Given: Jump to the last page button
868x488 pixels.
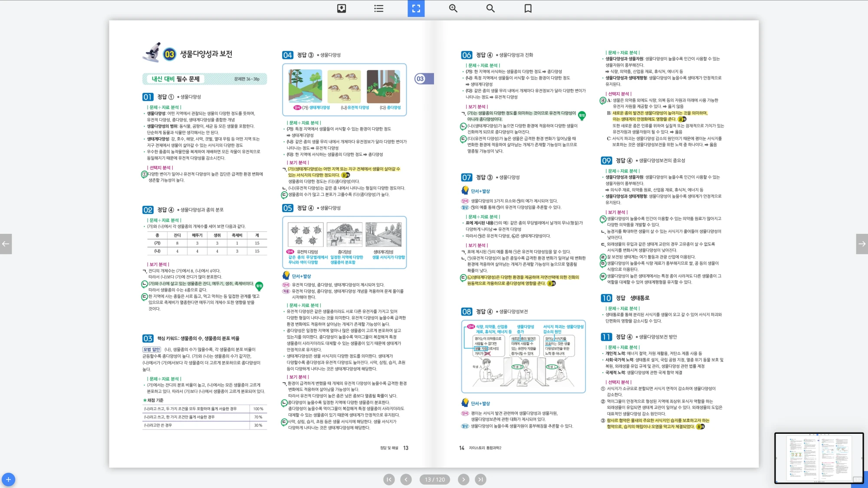Looking at the screenshot, I should click(x=480, y=479).
